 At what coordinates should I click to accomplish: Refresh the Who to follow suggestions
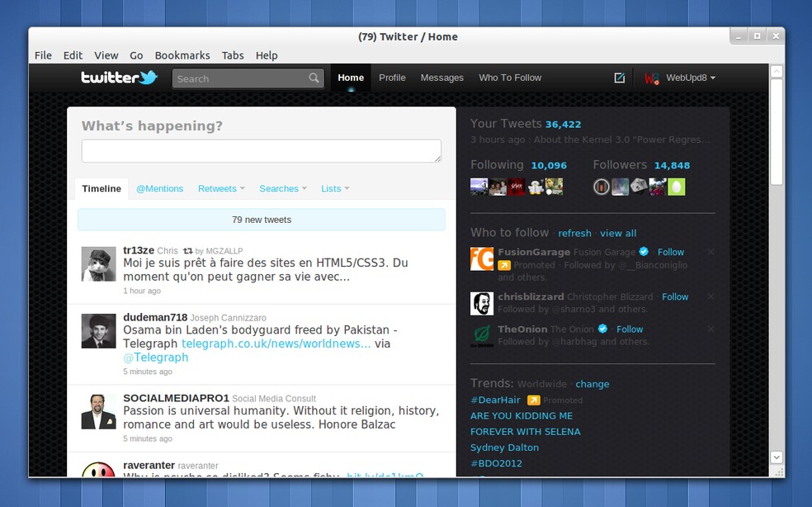(574, 234)
